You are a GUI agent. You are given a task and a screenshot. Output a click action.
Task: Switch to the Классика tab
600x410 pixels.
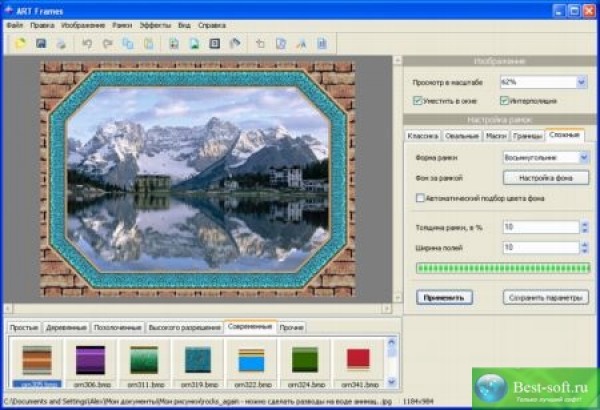click(x=423, y=136)
